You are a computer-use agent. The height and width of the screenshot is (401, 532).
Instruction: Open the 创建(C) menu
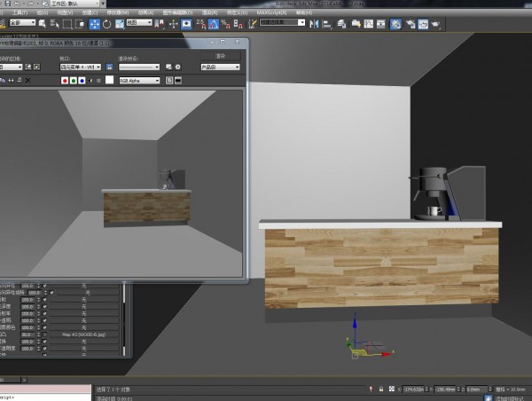[x=90, y=13]
